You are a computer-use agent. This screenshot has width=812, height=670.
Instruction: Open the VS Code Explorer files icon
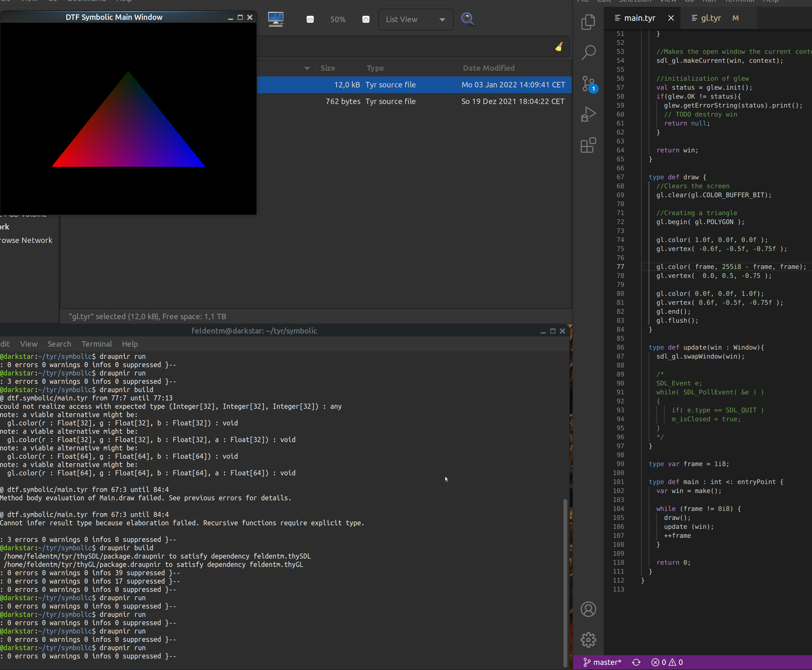point(588,22)
